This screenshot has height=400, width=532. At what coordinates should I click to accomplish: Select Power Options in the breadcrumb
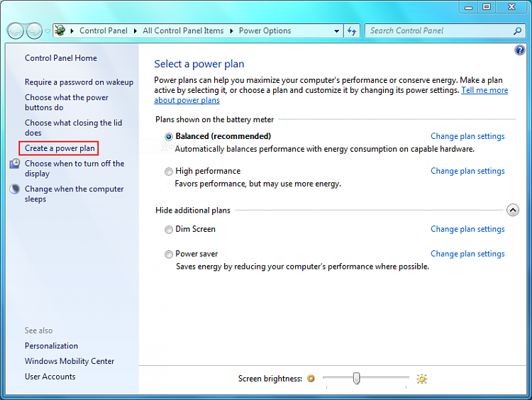[x=265, y=30]
